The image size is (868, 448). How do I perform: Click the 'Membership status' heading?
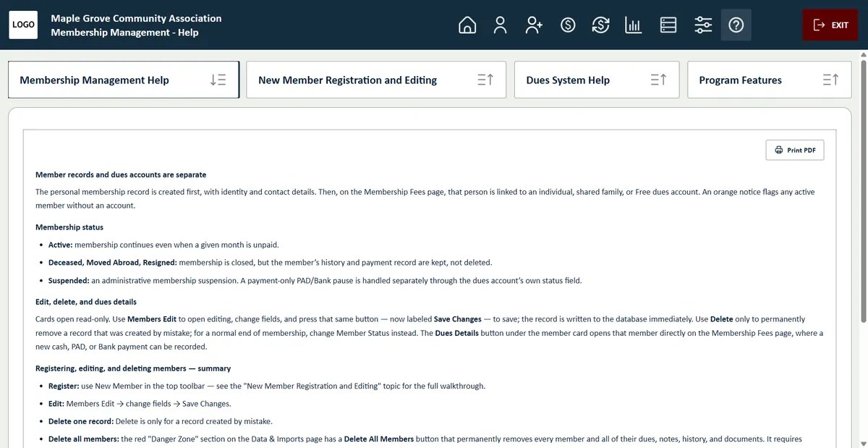pyautogui.click(x=69, y=227)
